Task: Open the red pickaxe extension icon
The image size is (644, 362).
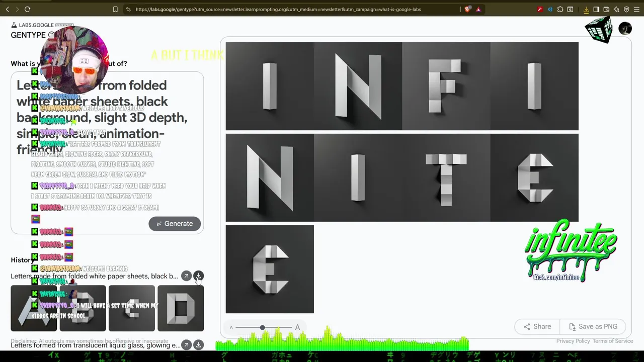Action: [540, 9]
